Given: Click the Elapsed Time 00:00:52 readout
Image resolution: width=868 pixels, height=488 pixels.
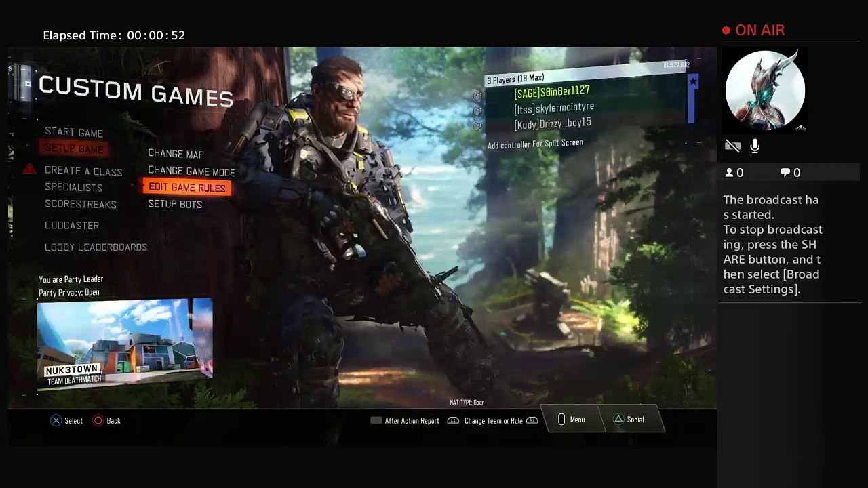Looking at the screenshot, I should click(x=114, y=35).
